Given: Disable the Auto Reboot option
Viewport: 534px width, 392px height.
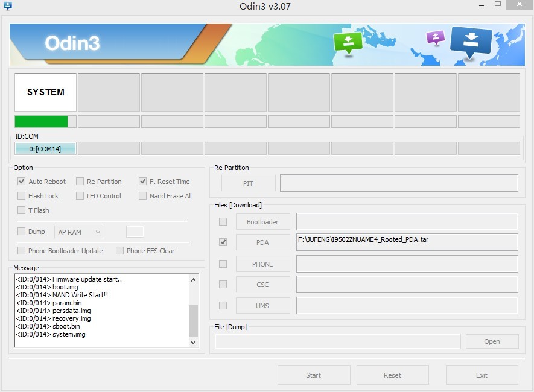Looking at the screenshot, I should pyautogui.click(x=22, y=181).
